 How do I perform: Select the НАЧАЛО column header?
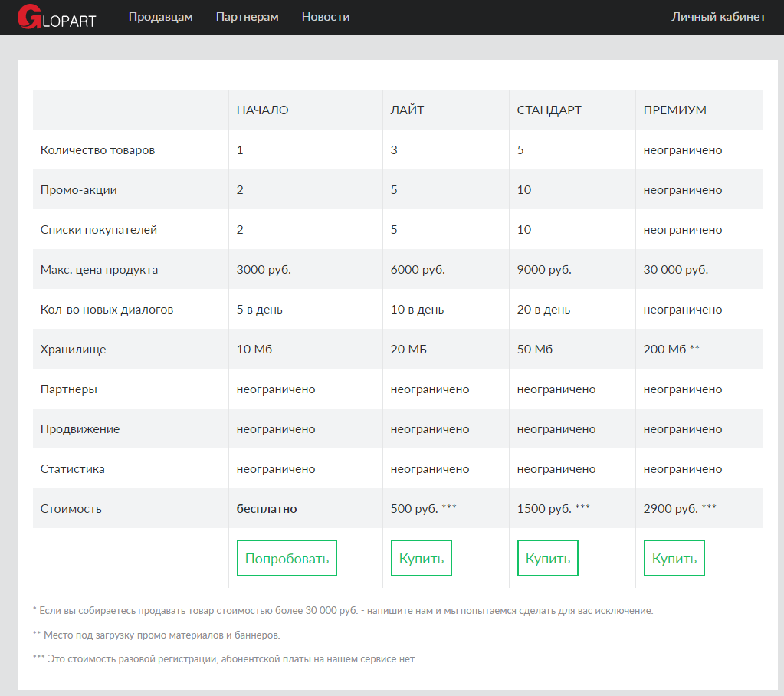click(x=262, y=110)
